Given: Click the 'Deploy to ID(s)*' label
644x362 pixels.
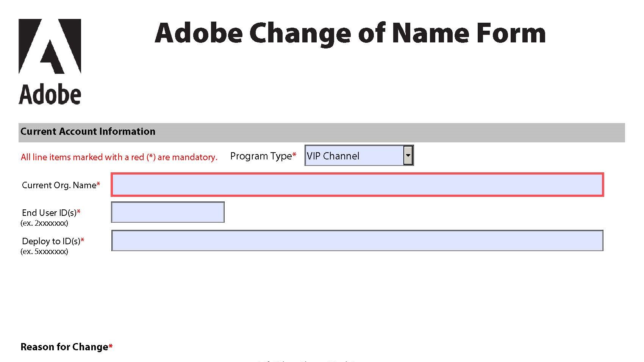Looking at the screenshot, I should pos(53,241).
